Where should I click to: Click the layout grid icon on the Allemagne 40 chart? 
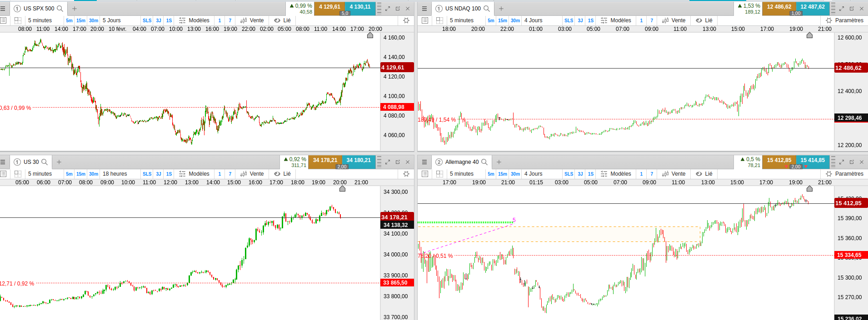(x=439, y=174)
